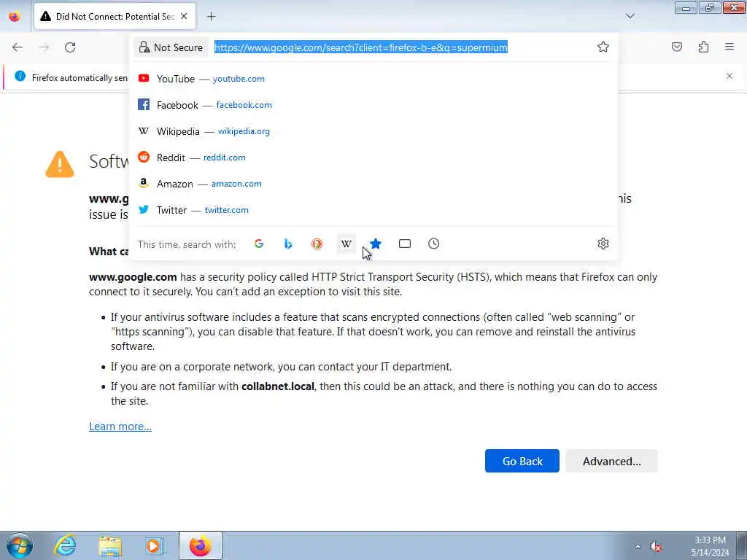Select the YouTube suggestion
This screenshot has height=560, width=747.
click(x=373, y=79)
